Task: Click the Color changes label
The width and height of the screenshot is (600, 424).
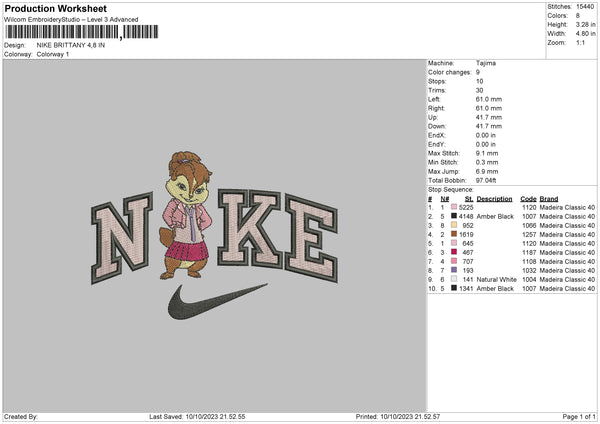Action: coord(450,72)
